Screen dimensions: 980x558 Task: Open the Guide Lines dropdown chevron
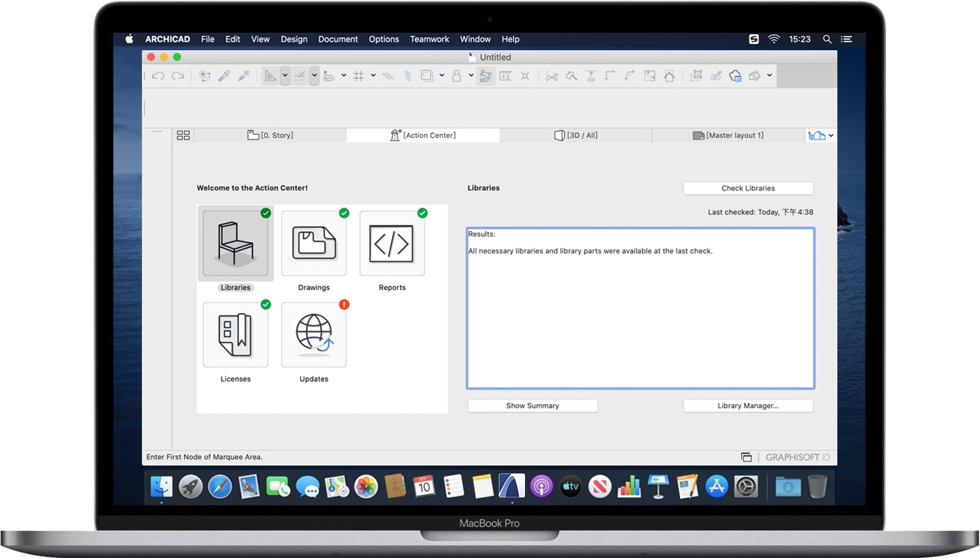click(284, 75)
